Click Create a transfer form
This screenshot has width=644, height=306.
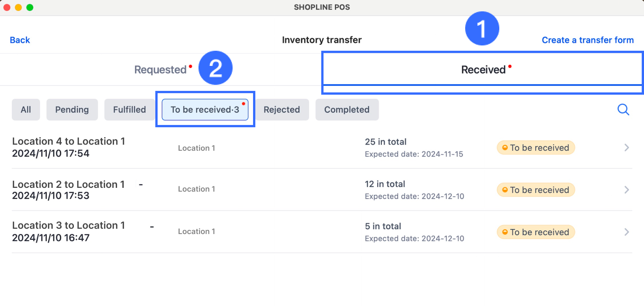click(588, 40)
